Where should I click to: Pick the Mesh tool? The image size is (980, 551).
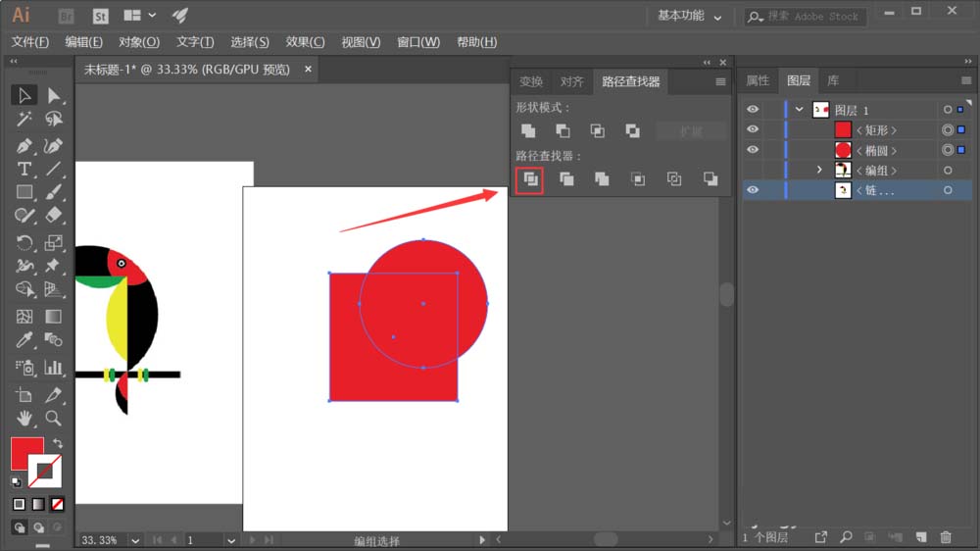pyautogui.click(x=24, y=317)
